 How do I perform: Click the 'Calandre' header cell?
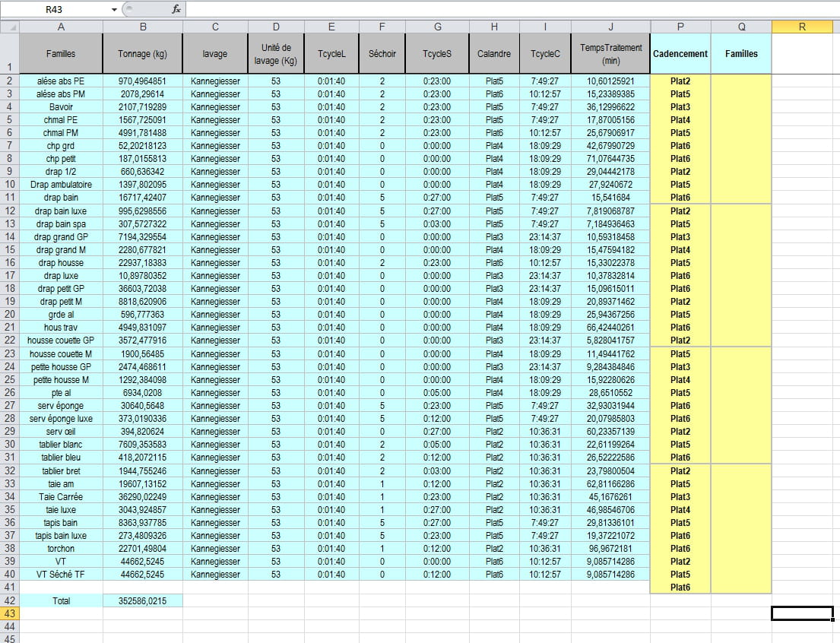[494, 53]
